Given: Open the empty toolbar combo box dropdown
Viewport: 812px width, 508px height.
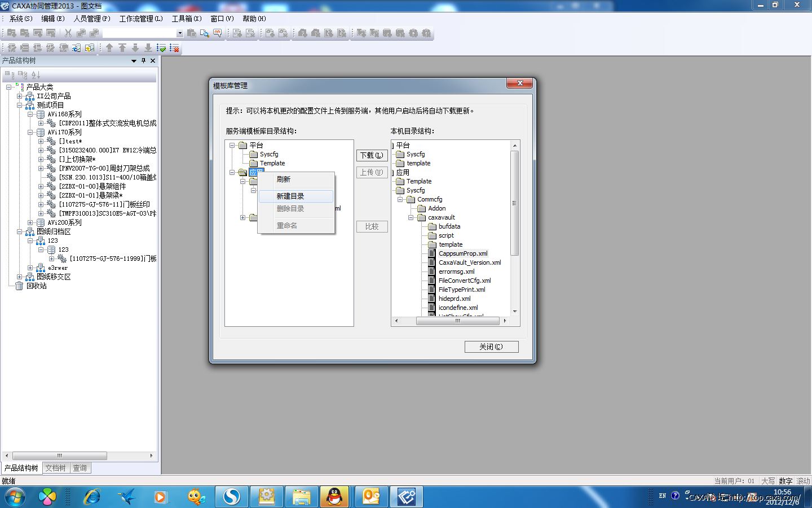Looking at the screenshot, I should (180, 33).
